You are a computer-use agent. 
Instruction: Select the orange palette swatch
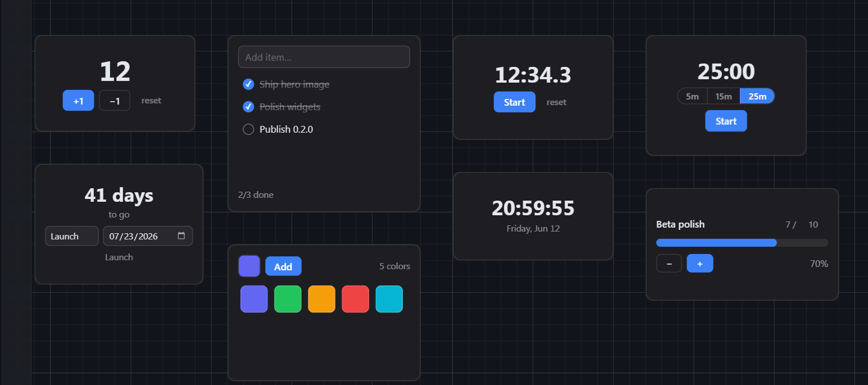[x=321, y=299]
